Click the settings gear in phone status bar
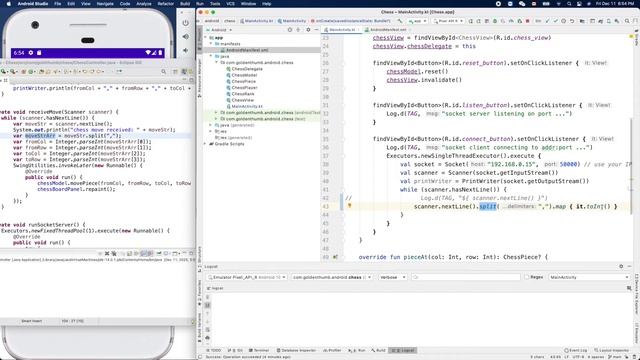Image resolution: width=640 pixels, height=360 pixels. (x=31, y=53)
